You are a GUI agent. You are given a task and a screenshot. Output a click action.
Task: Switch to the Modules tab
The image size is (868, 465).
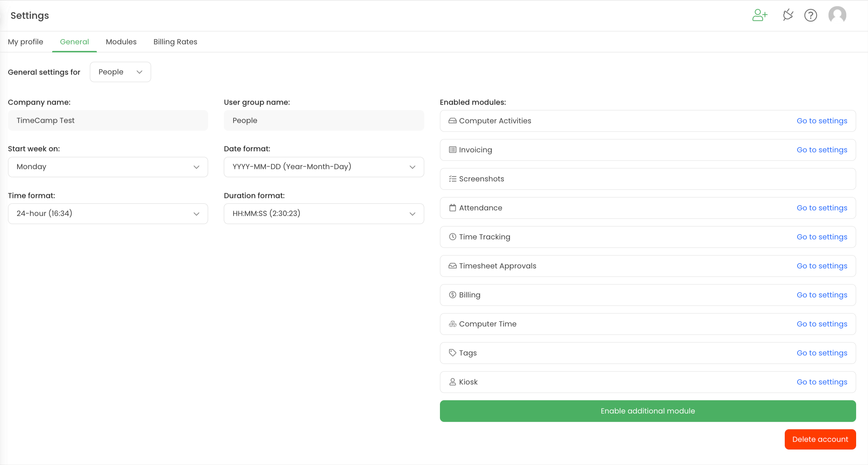click(x=121, y=42)
